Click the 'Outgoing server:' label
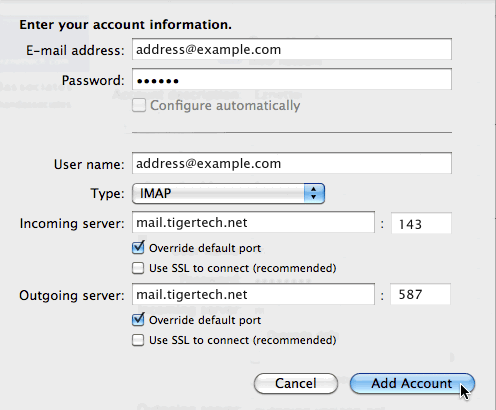Image resolution: width=496 pixels, height=410 pixels. 72,295
